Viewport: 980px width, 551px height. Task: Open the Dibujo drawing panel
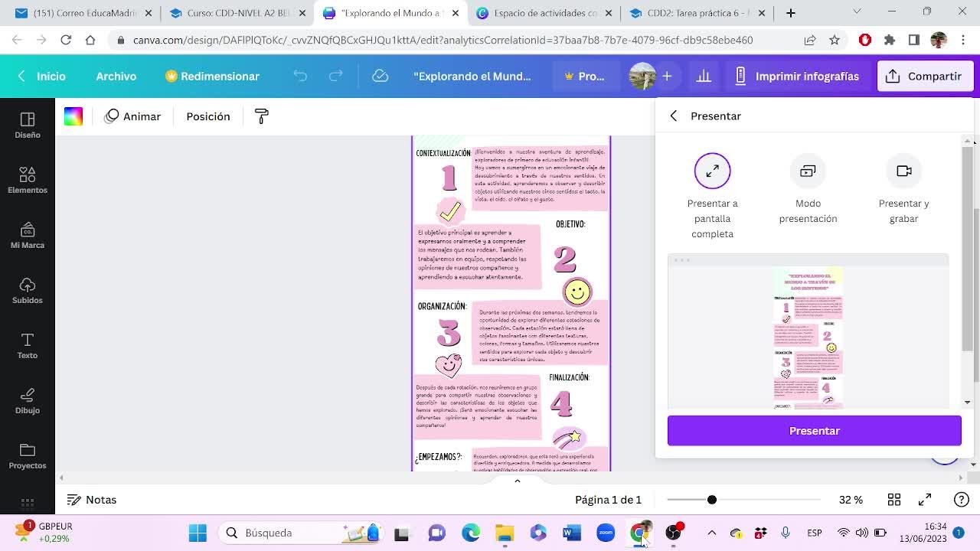28,401
